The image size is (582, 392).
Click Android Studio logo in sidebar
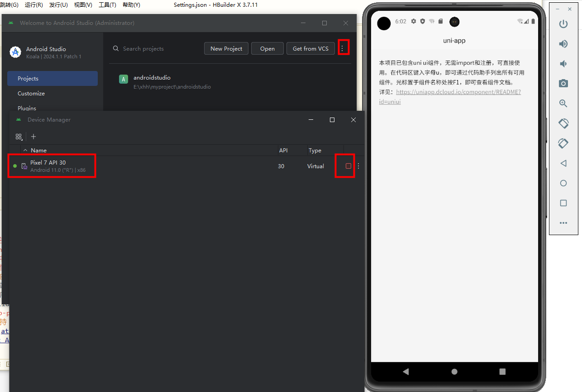[x=15, y=52]
